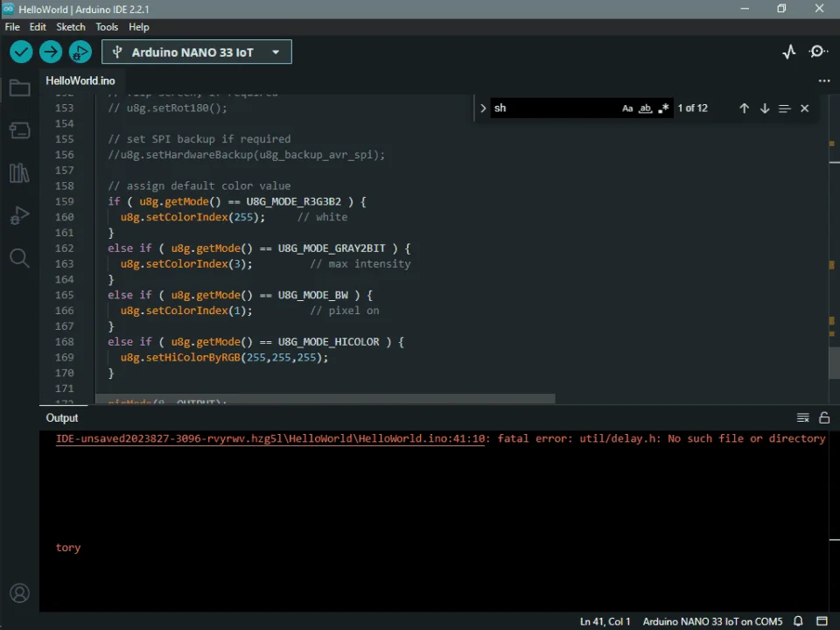Viewport: 840px width, 630px height.
Task: Toggle Match Case in find box
Action: (627, 108)
